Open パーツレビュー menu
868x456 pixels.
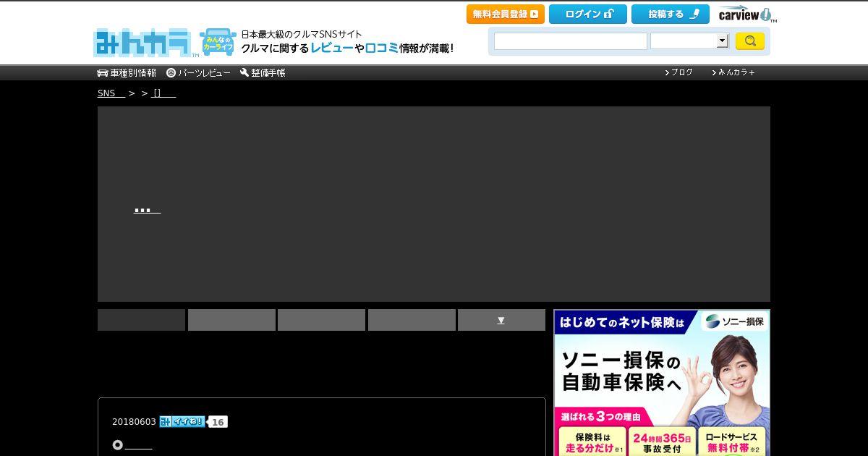tap(199, 73)
